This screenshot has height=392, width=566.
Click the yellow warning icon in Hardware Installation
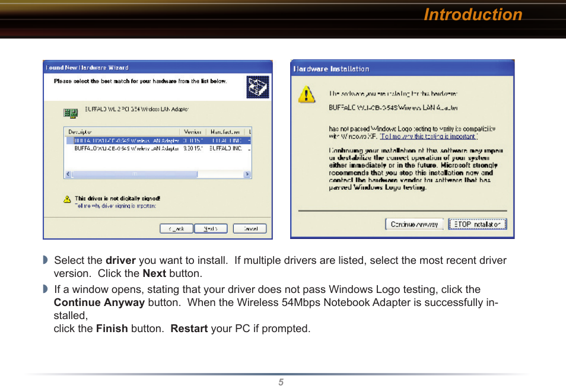pyautogui.click(x=307, y=94)
